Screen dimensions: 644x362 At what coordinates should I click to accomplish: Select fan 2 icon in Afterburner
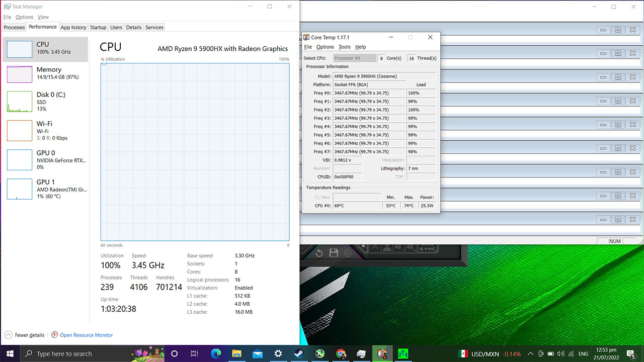click(x=411, y=247)
